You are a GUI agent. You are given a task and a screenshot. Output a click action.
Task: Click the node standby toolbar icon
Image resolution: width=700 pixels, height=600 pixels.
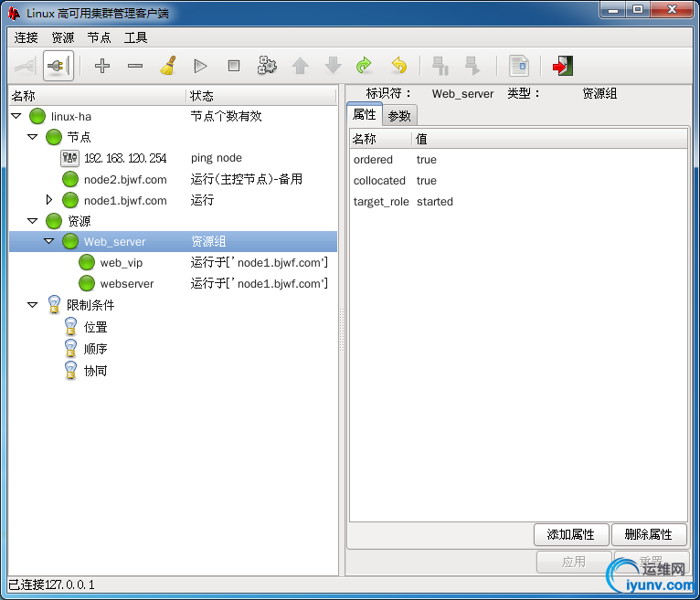click(440, 66)
